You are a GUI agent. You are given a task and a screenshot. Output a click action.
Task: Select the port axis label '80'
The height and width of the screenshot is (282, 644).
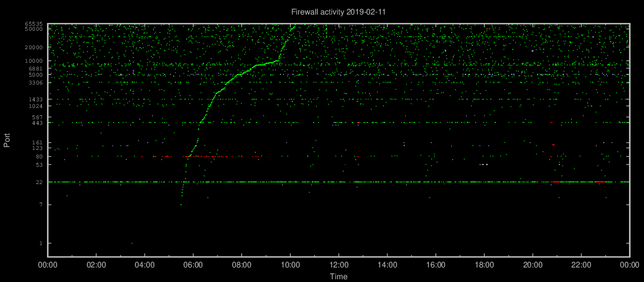tap(39, 156)
